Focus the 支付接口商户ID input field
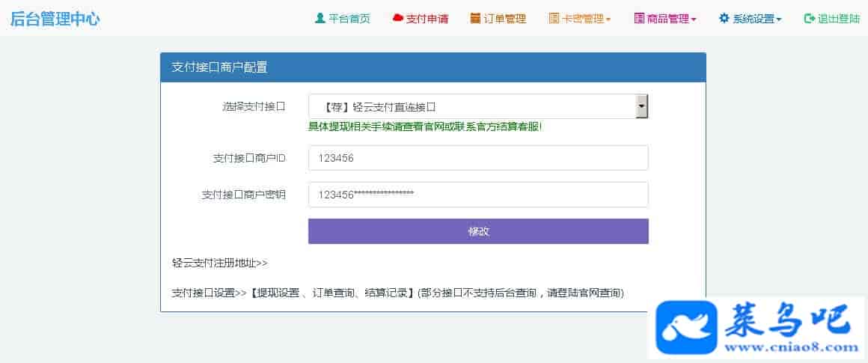The image size is (868, 363). [477, 158]
